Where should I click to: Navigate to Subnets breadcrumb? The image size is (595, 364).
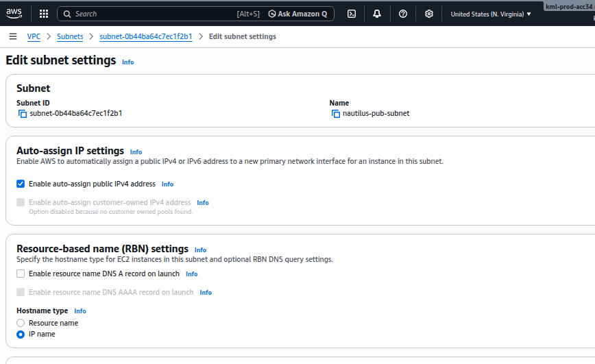pos(70,36)
